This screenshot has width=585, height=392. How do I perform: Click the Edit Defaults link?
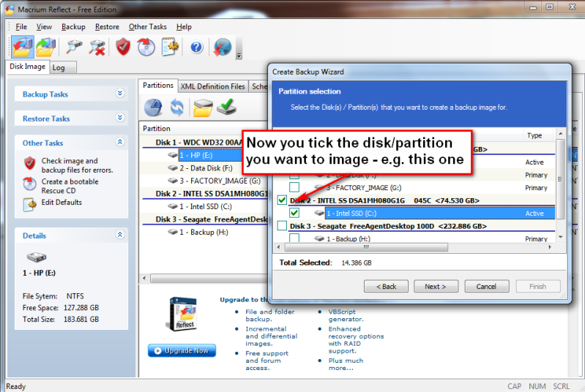click(x=62, y=203)
